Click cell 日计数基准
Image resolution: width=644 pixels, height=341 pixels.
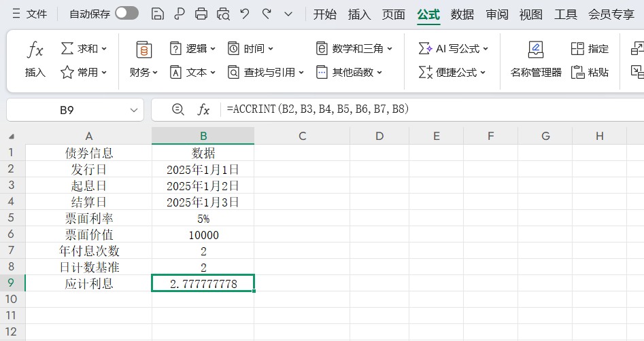point(88,267)
